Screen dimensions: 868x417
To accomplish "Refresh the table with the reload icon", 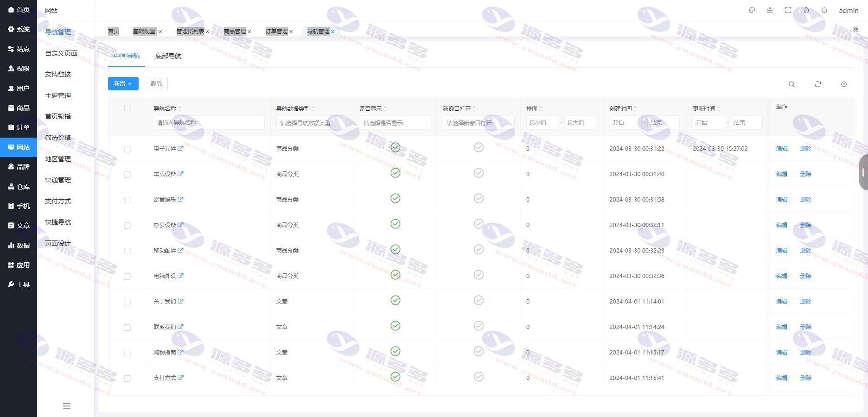I will point(818,84).
